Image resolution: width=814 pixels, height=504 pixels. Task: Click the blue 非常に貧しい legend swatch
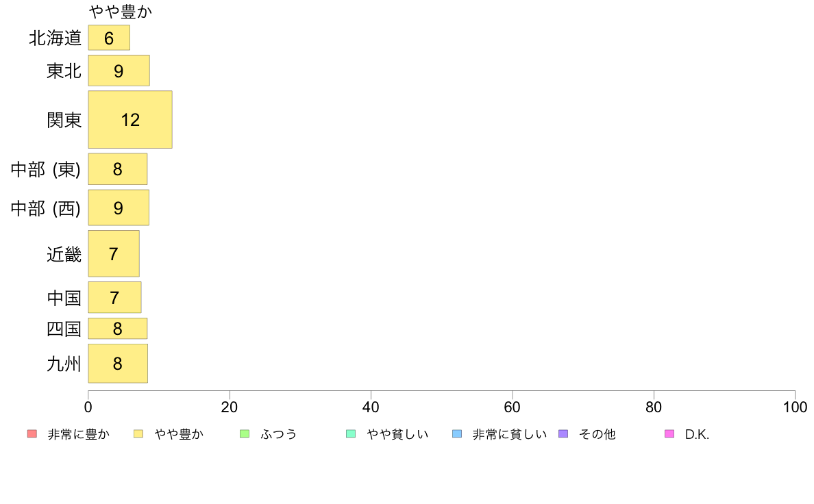coord(457,434)
